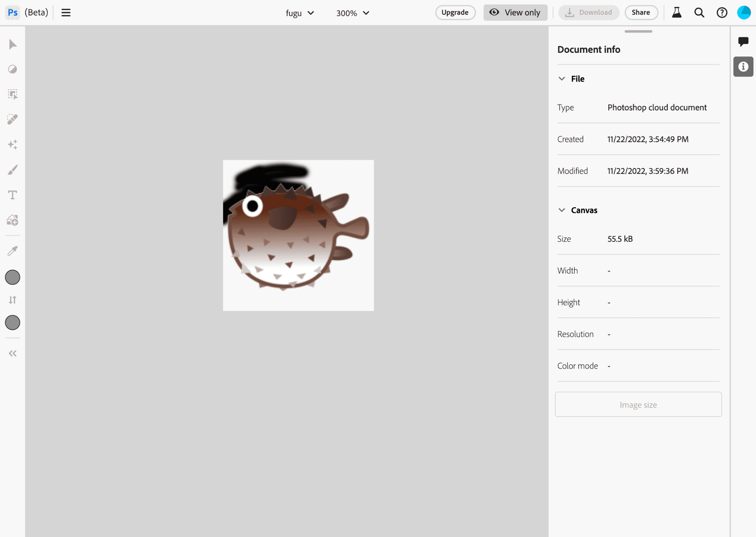This screenshot has width=756, height=537.
Task: Select the Type tool
Action: click(13, 195)
